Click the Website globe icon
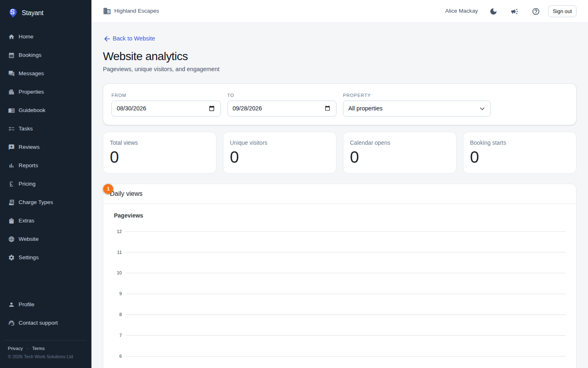Image resolution: width=588 pixels, height=368 pixels. tap(11, 239)
